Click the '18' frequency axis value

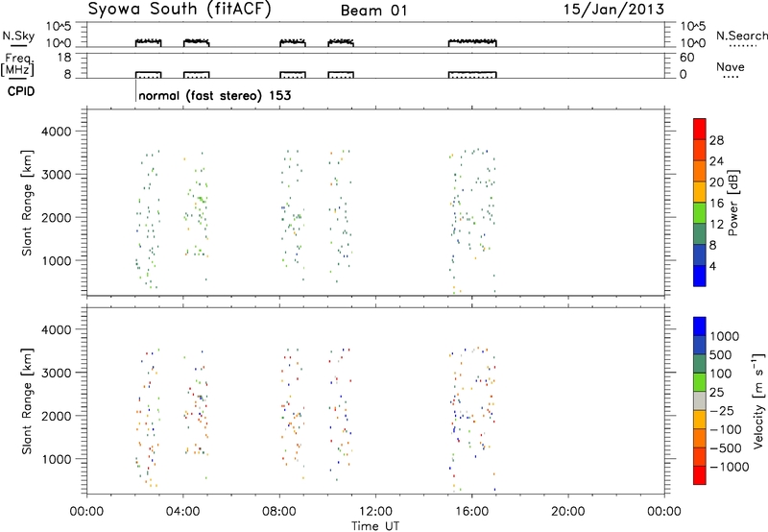[x=64, y=57]
